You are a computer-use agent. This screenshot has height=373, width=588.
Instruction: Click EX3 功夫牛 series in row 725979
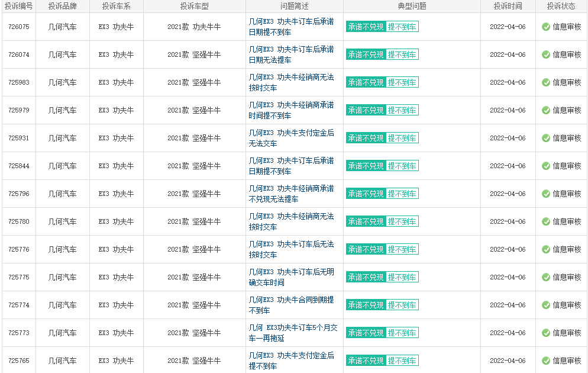tap(117, 110)
